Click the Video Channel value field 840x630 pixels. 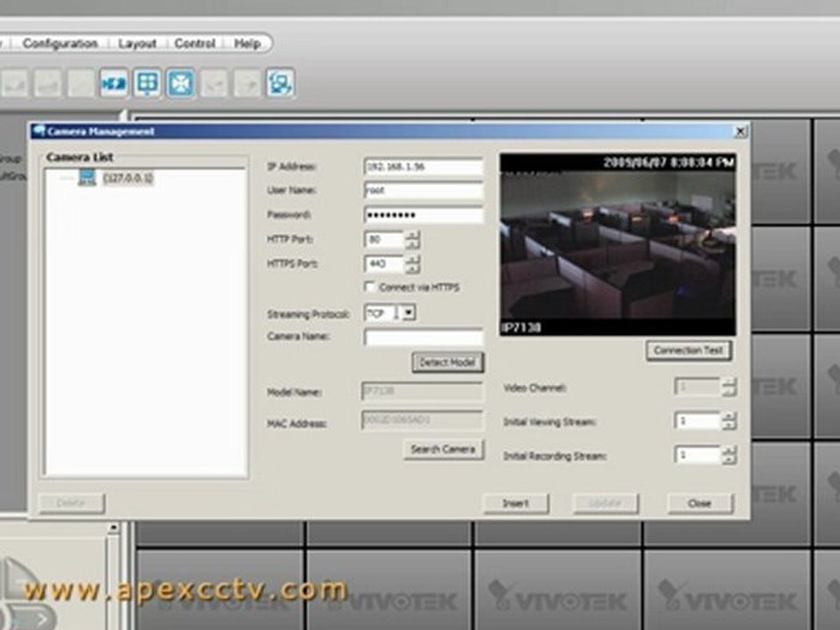[x=697, y=387]
